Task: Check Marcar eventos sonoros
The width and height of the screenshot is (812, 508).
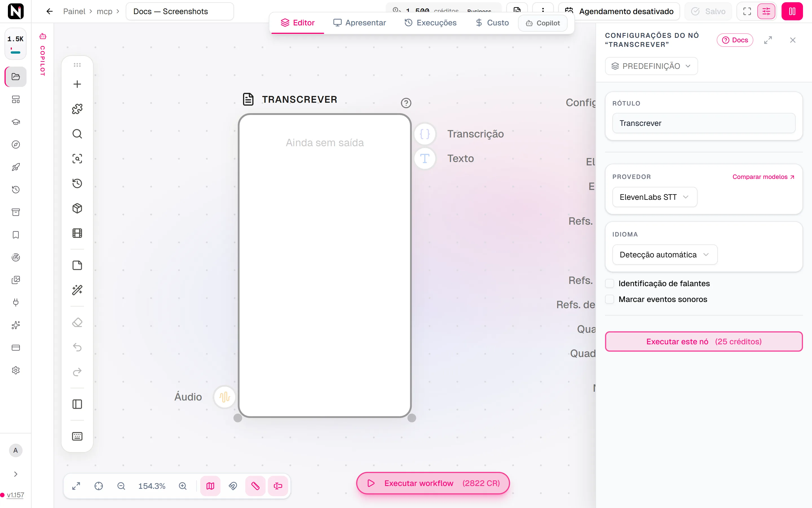Action: [610, 299]
